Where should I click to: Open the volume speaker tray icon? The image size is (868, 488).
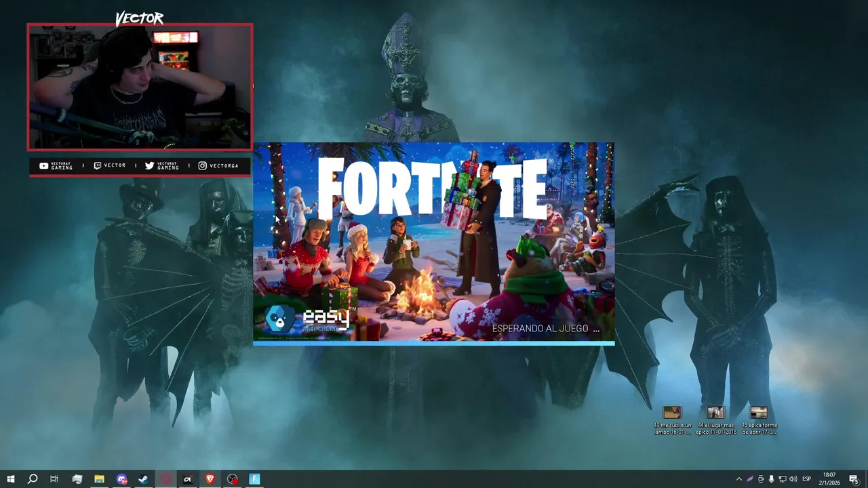[793, 479]
